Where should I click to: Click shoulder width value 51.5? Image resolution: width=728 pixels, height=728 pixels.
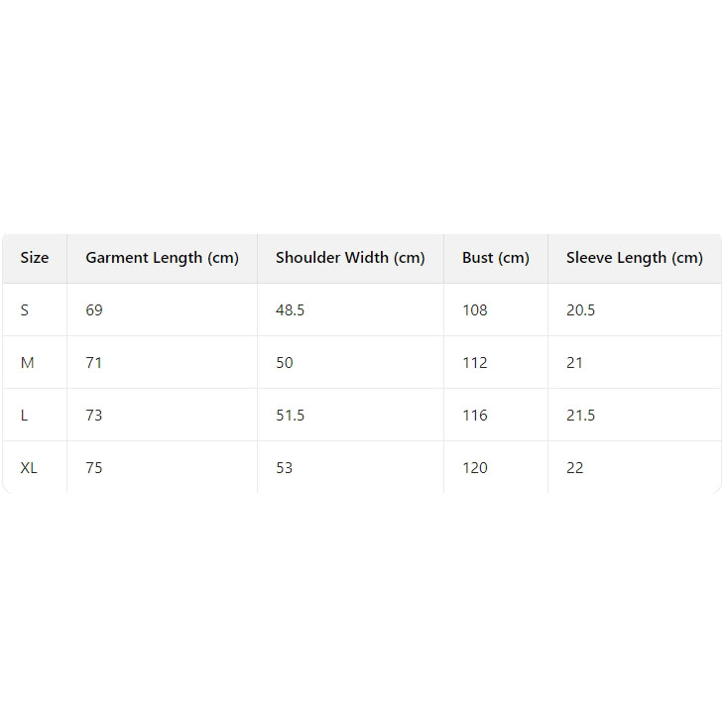290,416
